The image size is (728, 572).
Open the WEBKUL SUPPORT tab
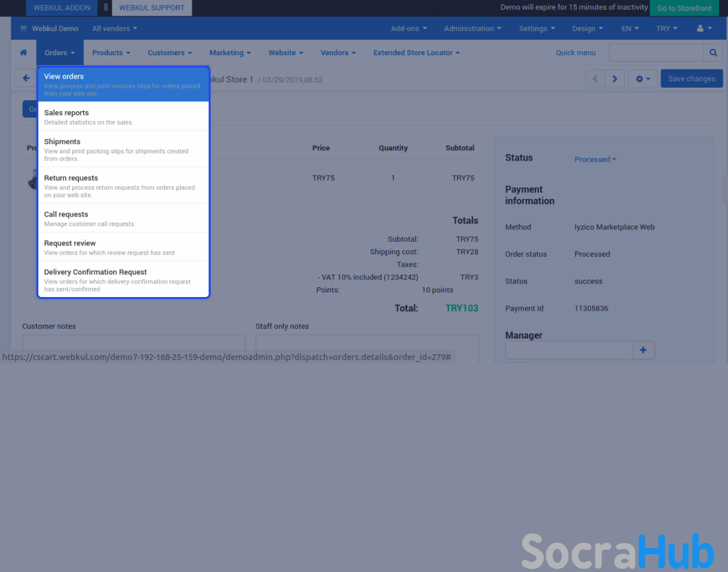(152, 7)
